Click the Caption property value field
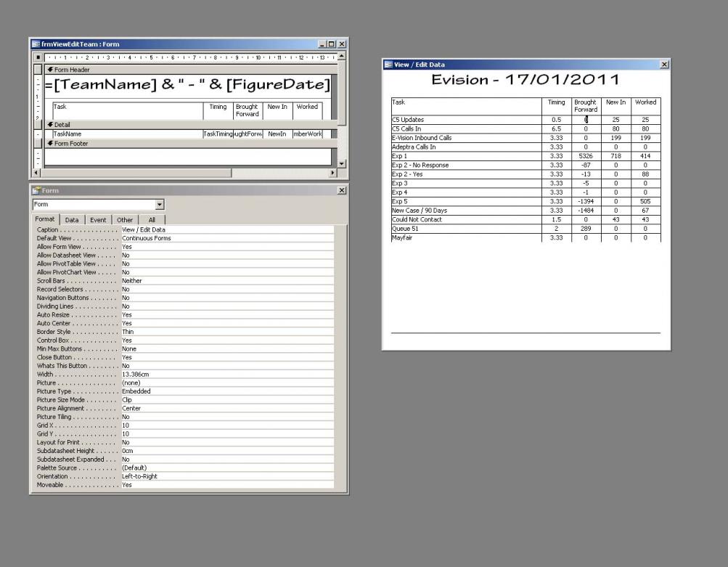The height and width of the screenshot is (567, 728). pyautogui.click(x=227, y=230)
